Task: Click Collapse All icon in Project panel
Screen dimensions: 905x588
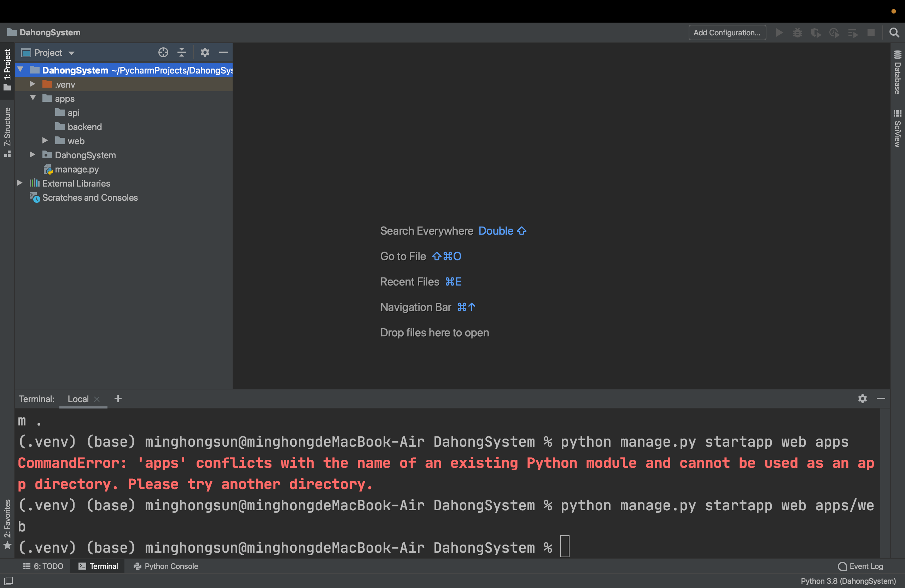Action: [182, 52]
